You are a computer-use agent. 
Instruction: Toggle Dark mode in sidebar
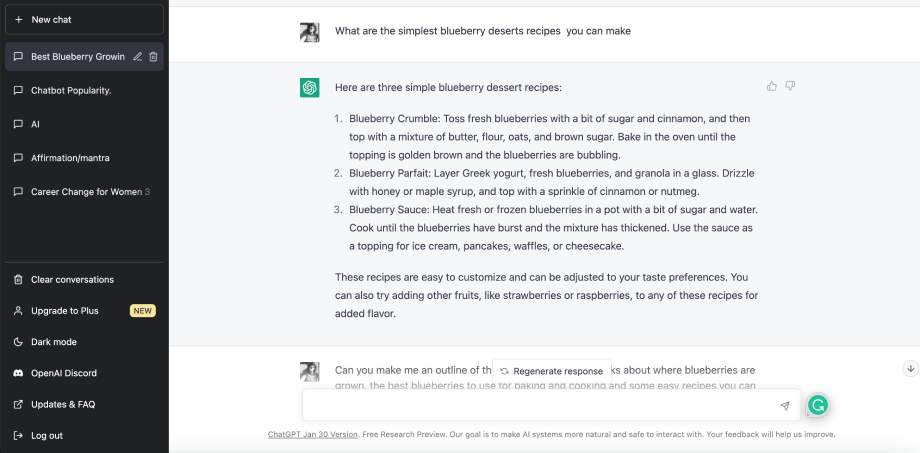(54, 342)
